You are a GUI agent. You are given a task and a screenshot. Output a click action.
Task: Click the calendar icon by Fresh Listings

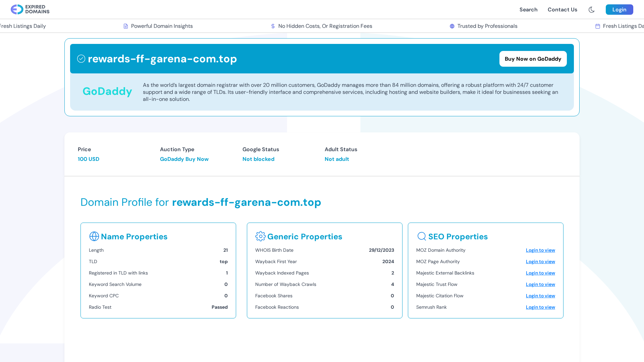pos(598,26)
